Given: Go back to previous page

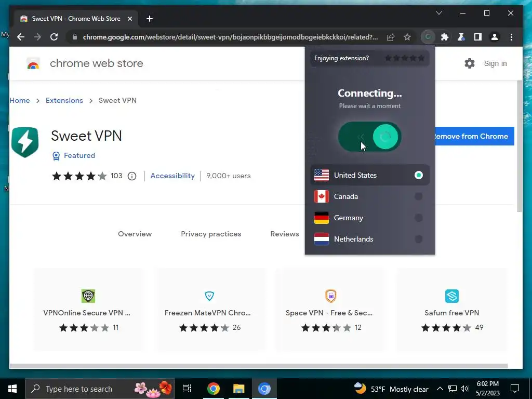Looking at the screenshot, I should click(x=21, y=37).
